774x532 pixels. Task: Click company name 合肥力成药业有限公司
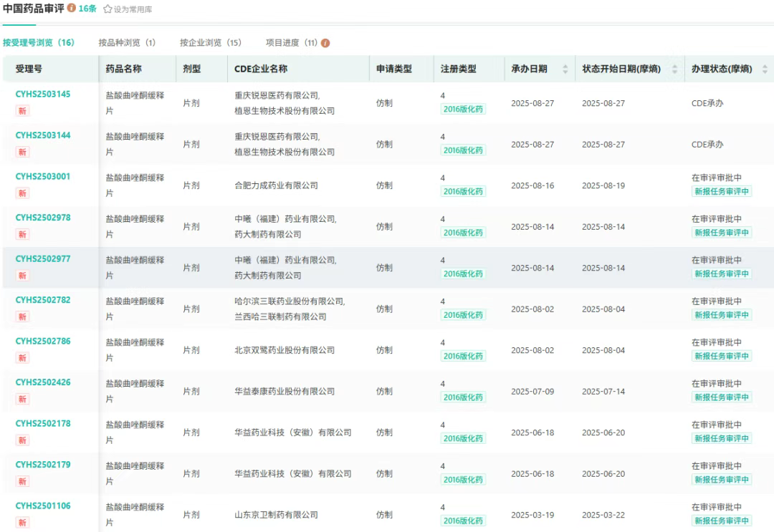(276, 185)
